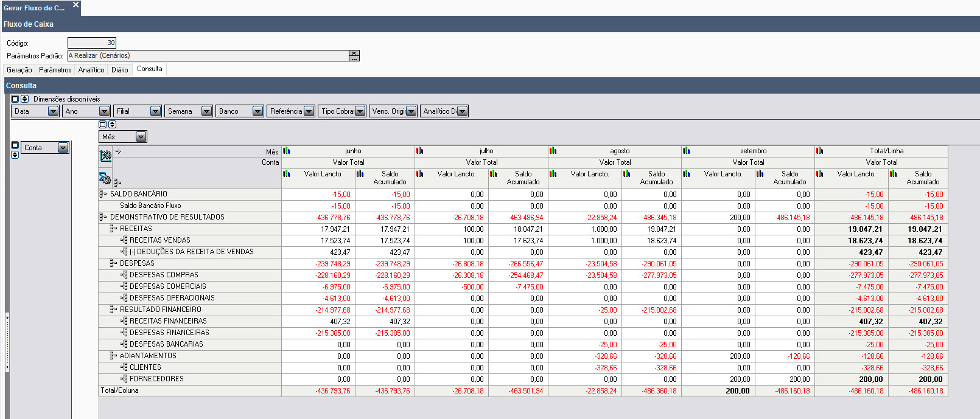The image size is (980, 419).
Task: Toggle square box beside Dimensões disponíveis
Action: [x=15, y=99]
